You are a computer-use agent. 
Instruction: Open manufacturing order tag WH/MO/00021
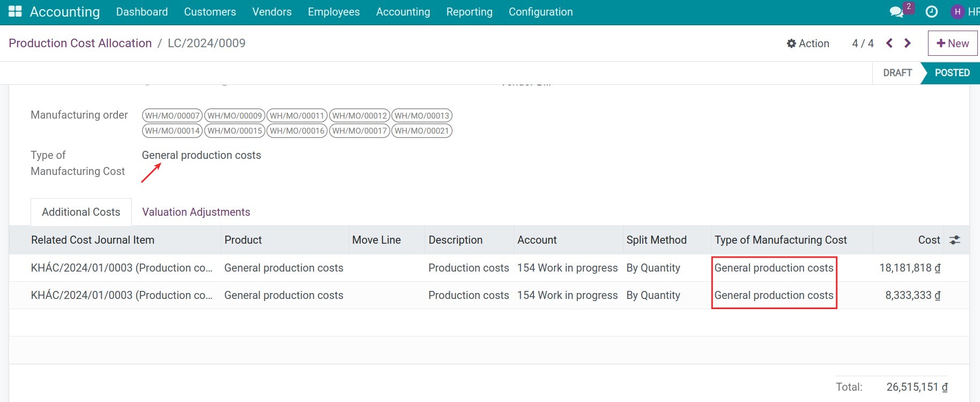pyautogui.click(x=422, y=130)
